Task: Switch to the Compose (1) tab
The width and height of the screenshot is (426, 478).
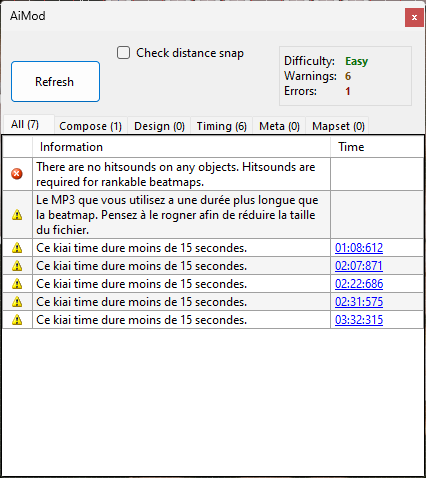Action: tap(90, 126)
